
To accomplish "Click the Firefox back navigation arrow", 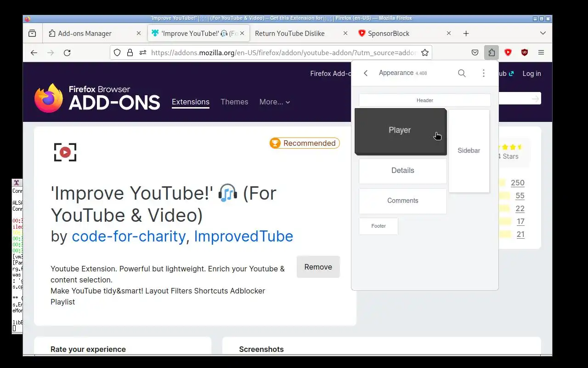I will [x=34, y=52].
